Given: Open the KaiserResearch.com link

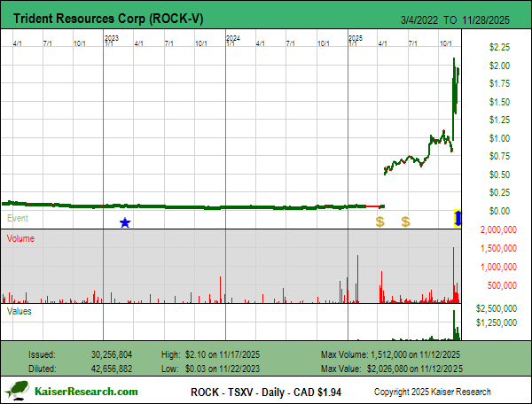Looking at the screenshot, I should (86, 392).
